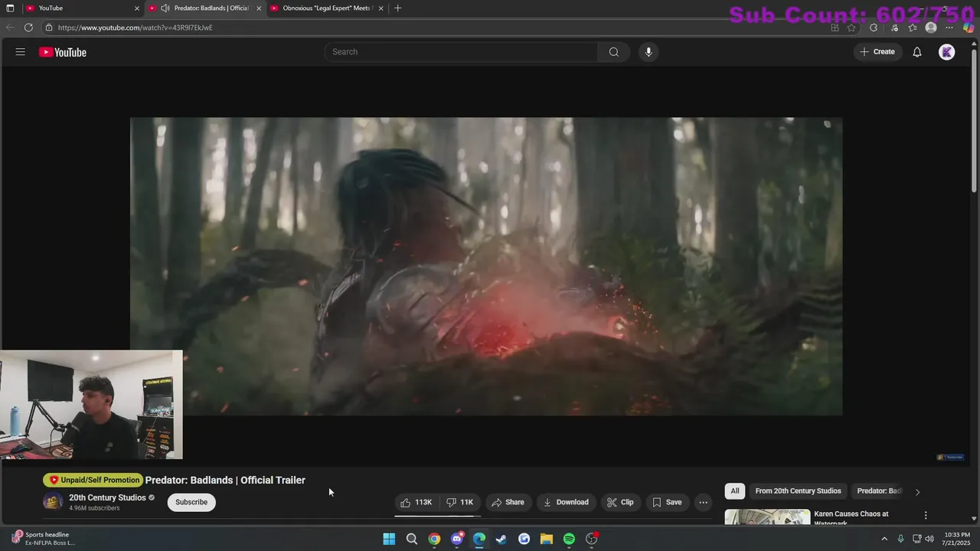Open the K account avatar menu
The height and width of the screenshot is (551, 980).
coord(947,52)
